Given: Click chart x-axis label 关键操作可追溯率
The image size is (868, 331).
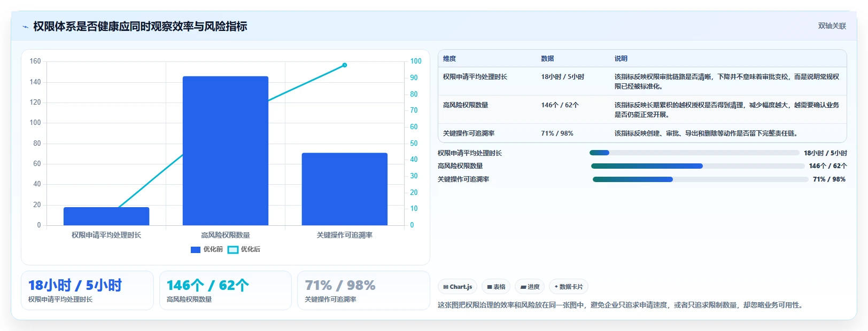Looking at the screenshot, I should pyautogui.click(x=345, y=235).
